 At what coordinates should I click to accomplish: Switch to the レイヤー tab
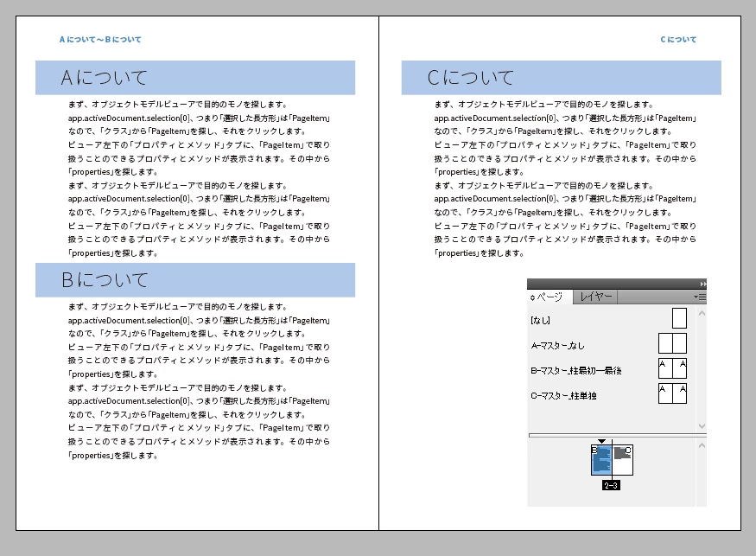coord(595,297)
